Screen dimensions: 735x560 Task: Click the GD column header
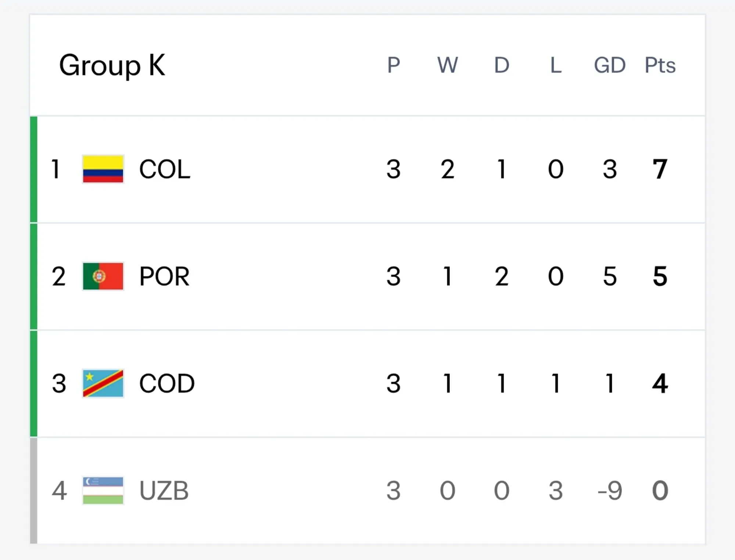point(610,65)
